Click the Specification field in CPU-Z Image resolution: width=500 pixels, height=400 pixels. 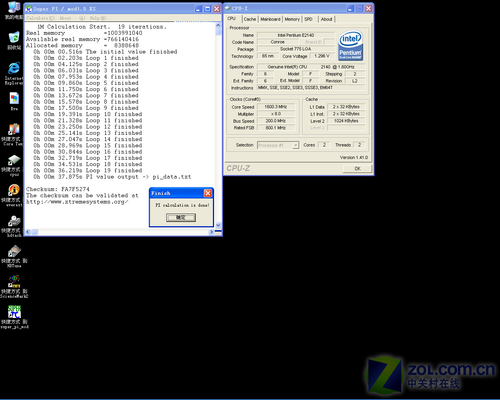pos(311,67)
